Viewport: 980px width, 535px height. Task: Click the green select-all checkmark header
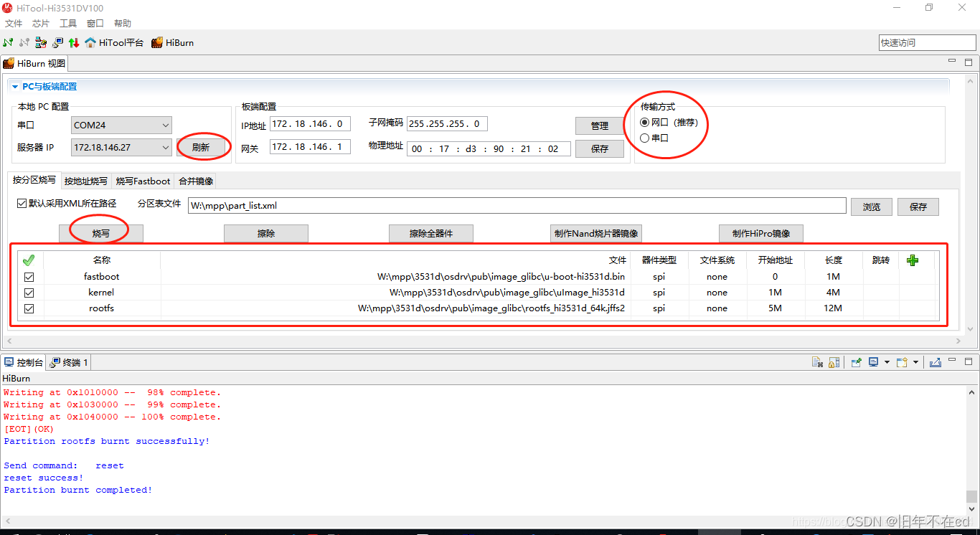29,260
